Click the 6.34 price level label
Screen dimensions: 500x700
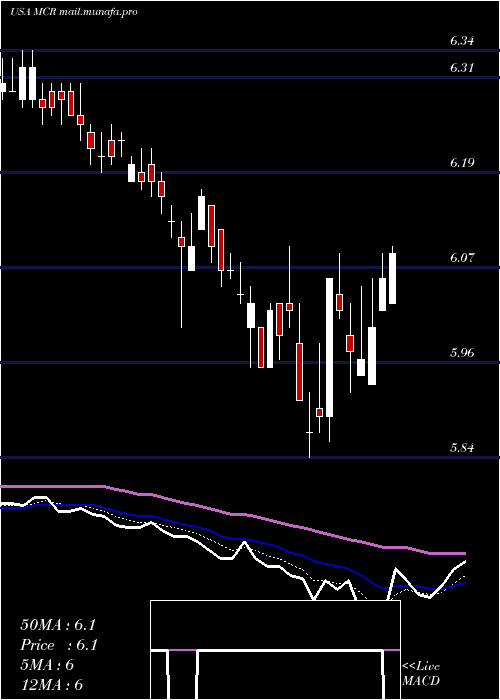tap(462, 41)
